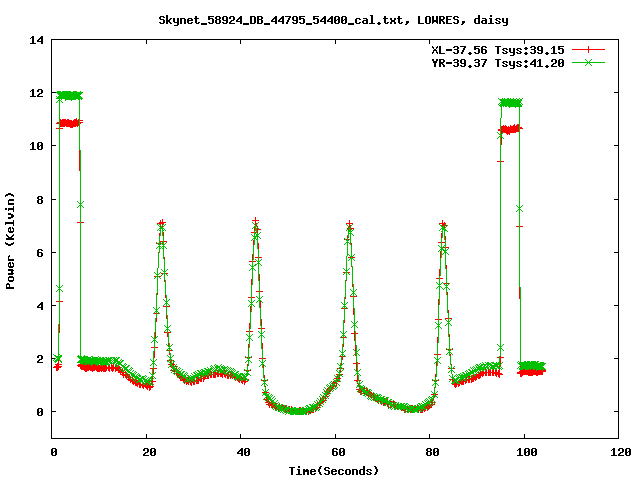Click the peak near 23 seconds

tap(162, 224)
